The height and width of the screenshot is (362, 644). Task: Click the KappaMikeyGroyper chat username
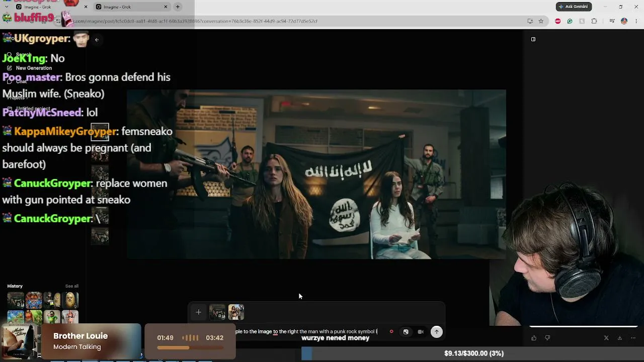point(65,131)
